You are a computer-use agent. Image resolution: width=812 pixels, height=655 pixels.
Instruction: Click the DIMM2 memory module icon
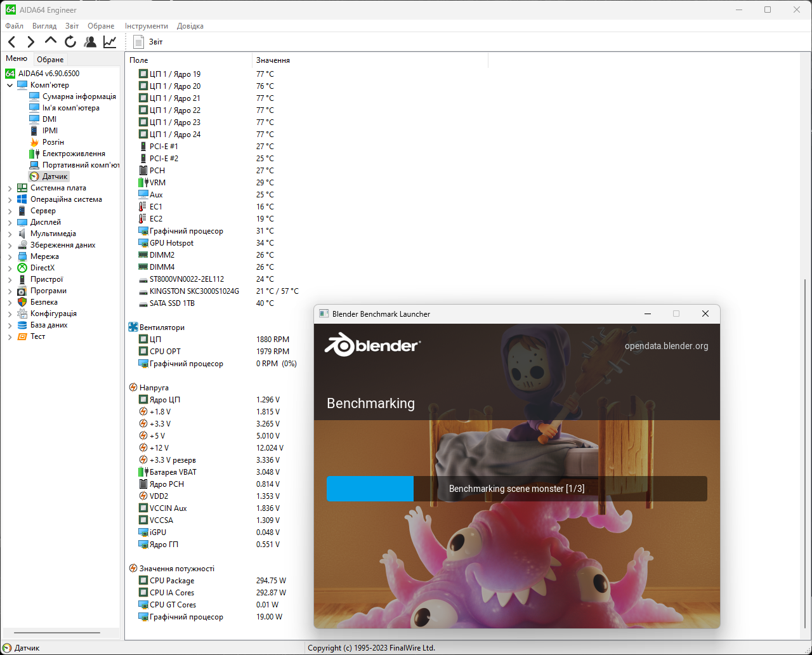[143, 255]
